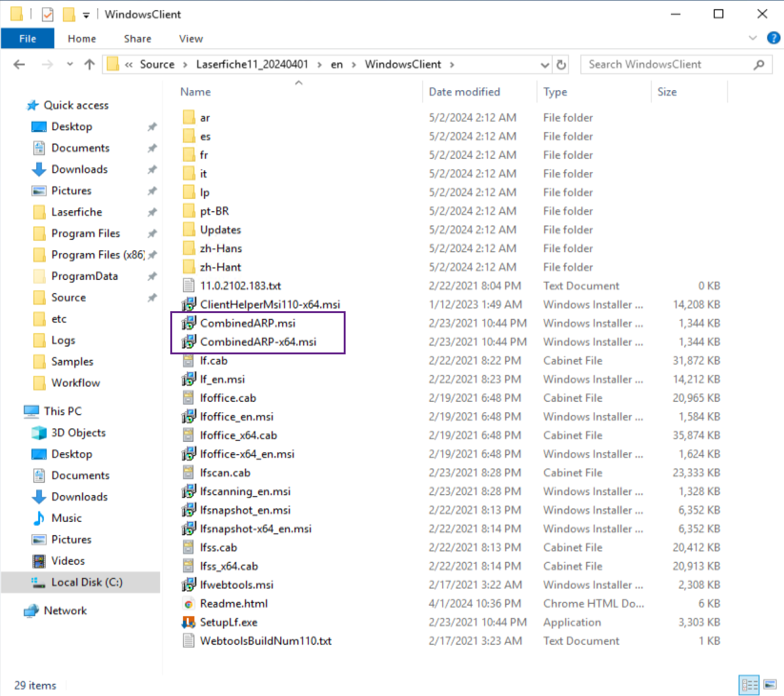Show hidden breadcrumb locations with double chevron
The height and width of the screenshot is (696, 784).
click(128, 64)
